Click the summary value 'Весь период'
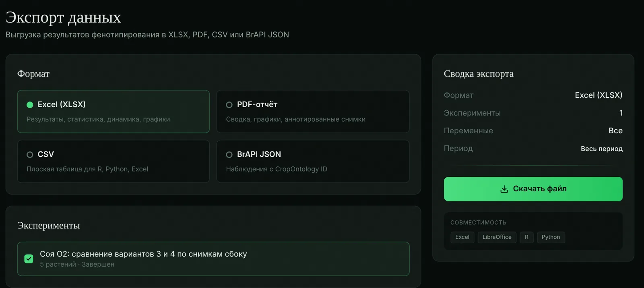Screen dimensions: 644x288 tap(601, 149)
